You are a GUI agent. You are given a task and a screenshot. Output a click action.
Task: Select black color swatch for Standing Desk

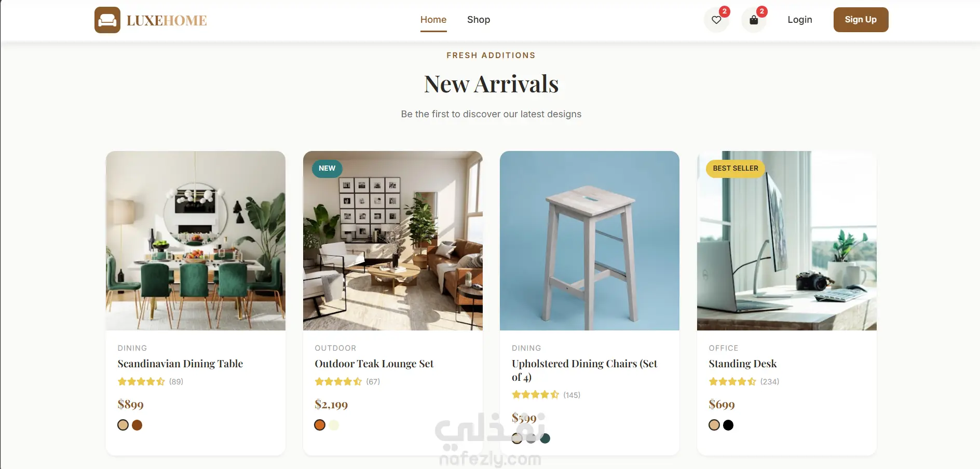(x=728, y=425)
